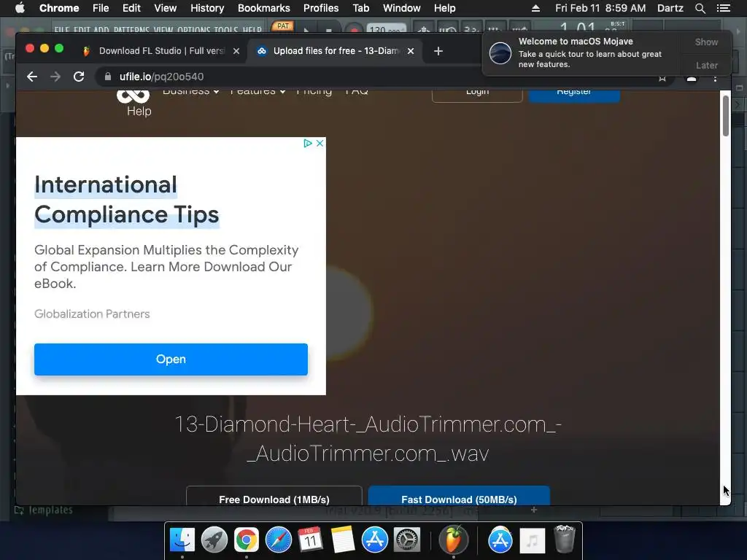Open Calendar showing Feb 11 in dock

310,540
